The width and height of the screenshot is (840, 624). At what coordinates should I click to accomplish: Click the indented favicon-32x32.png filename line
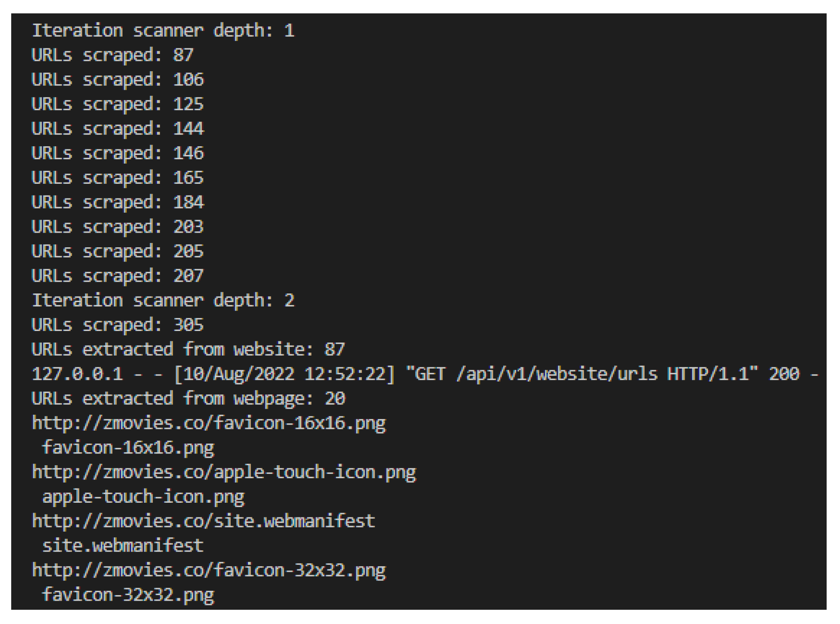[128, 595]
